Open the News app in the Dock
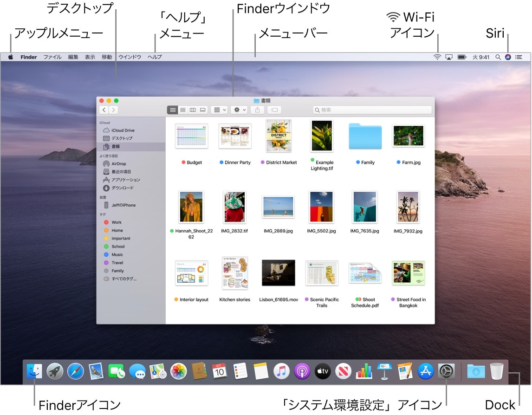532x415 pixels. 343,371
